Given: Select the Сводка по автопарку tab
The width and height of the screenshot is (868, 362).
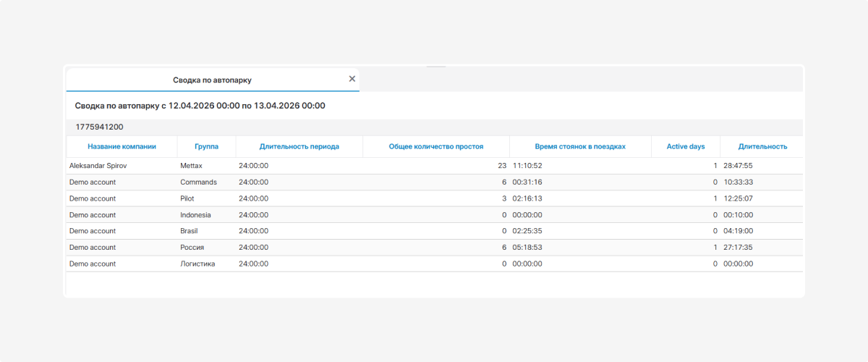Looking at the screenshot, I should 212,80.
